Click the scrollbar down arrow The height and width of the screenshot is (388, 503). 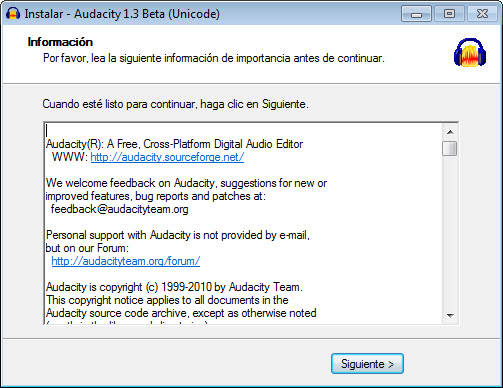[x=450, y=315]
